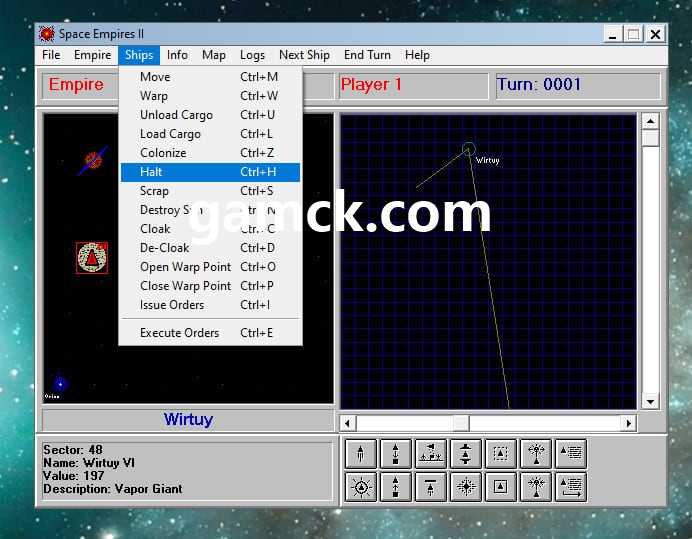Click End Turn in menu bar

point(367,55)
